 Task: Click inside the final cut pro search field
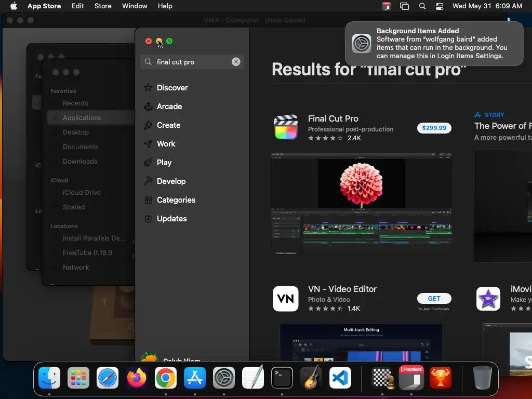point(192,62)
